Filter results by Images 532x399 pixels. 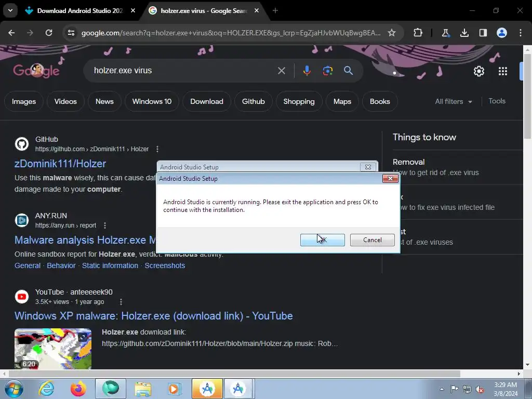pyautogui.click(x=24, y=101)
